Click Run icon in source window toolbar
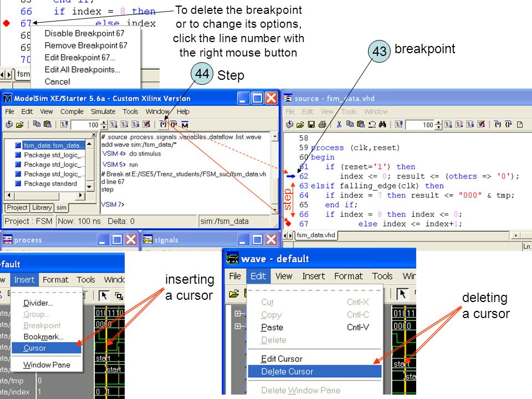The width and height of the screenshot is (532, 399). (x=448, y=125)
